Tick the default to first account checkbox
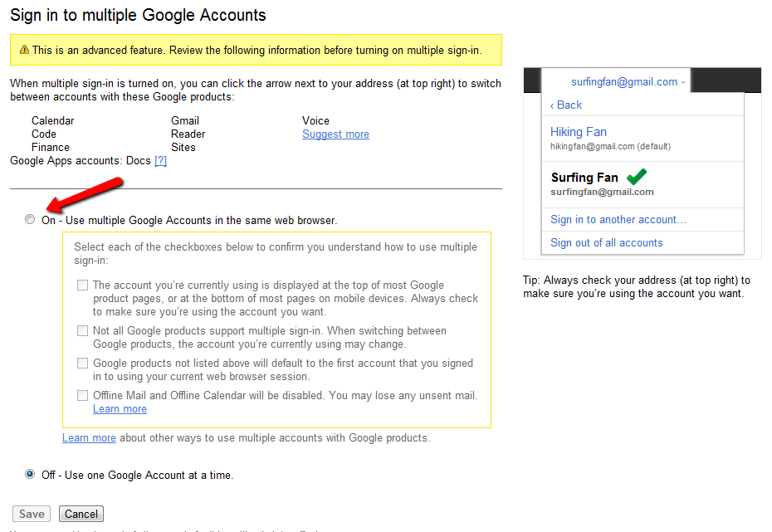The width and height of the screenshot is (772, 532). (82, 364)
